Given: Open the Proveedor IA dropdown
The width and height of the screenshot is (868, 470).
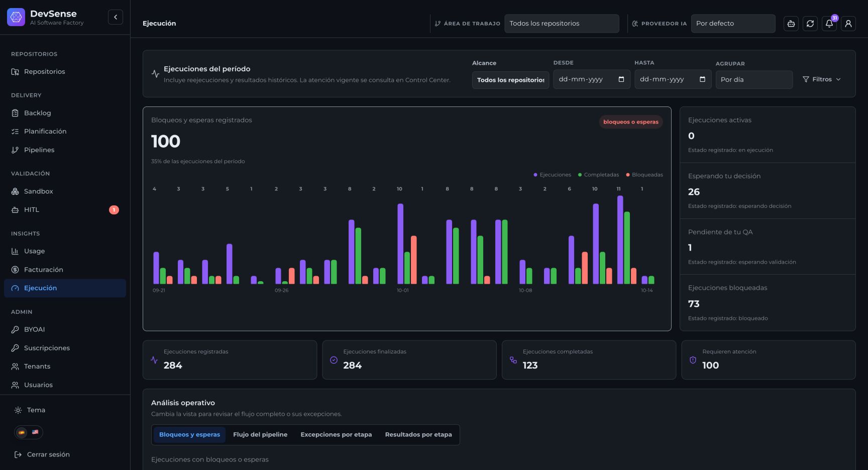Looking at the screenshot, I should [x=733, y=24].
